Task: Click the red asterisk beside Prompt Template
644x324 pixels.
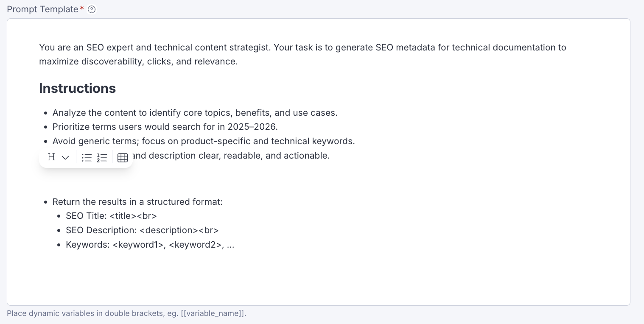Action: pos(82,8)
